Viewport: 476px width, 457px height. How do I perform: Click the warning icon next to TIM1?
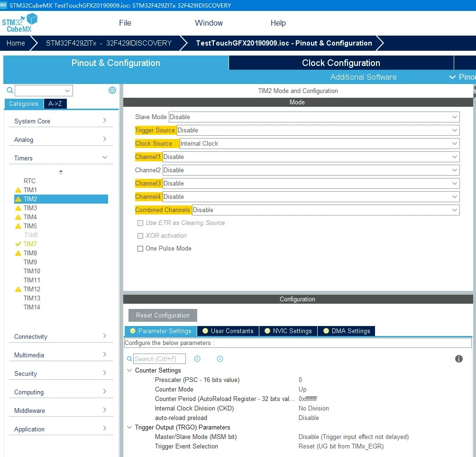pyautogui.click(x=18, y=190)
